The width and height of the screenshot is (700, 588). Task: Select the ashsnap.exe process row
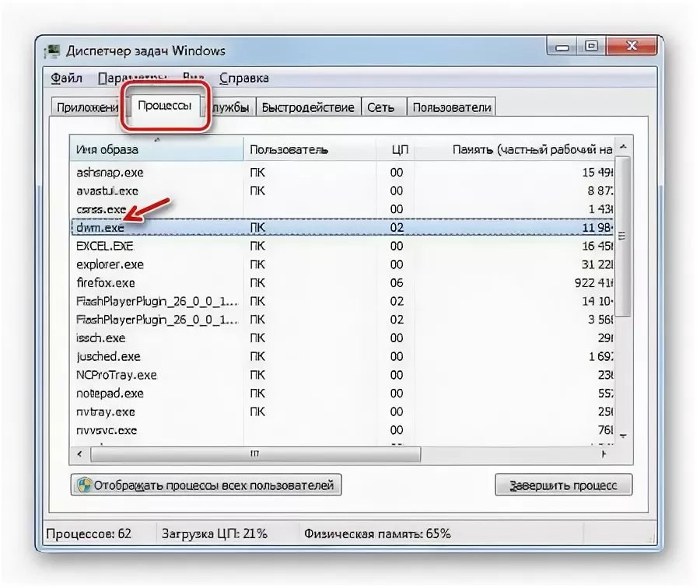pos(342,173)
